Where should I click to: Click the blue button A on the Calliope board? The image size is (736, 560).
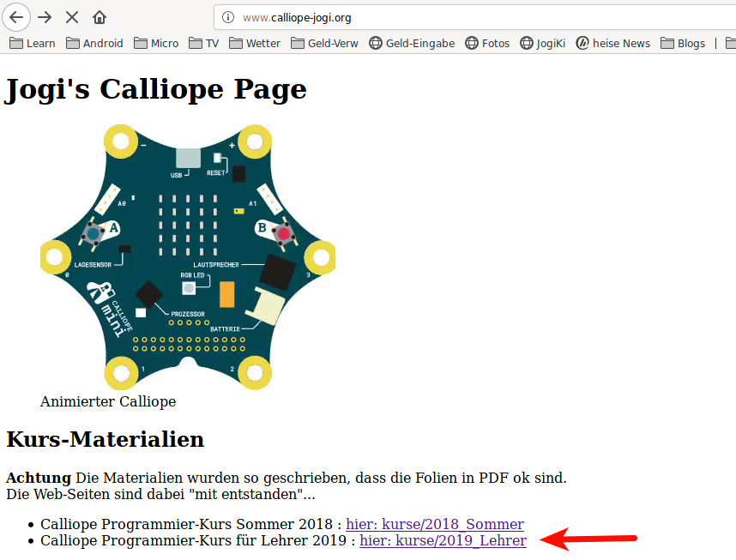(x=94, y=233)
